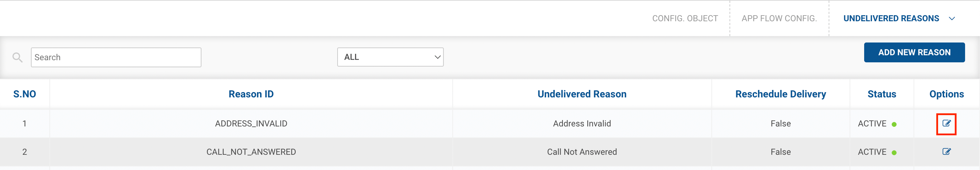980x170 pixels.
Task: Click the S.NO column header
Action: tap(25, 94)
